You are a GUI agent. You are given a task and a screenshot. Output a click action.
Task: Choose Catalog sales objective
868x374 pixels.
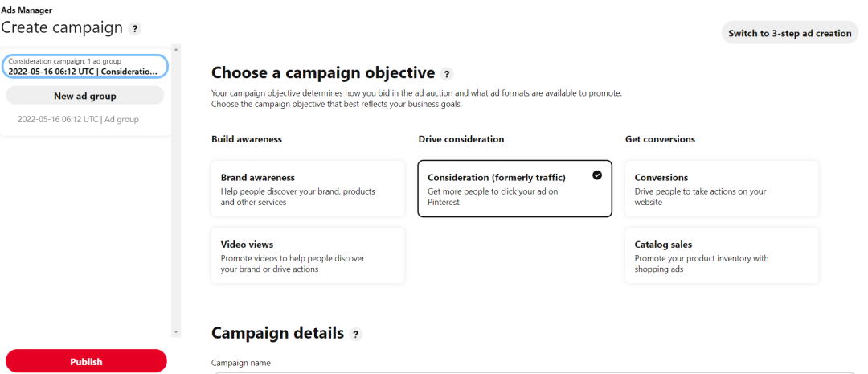tap(721, 256)
